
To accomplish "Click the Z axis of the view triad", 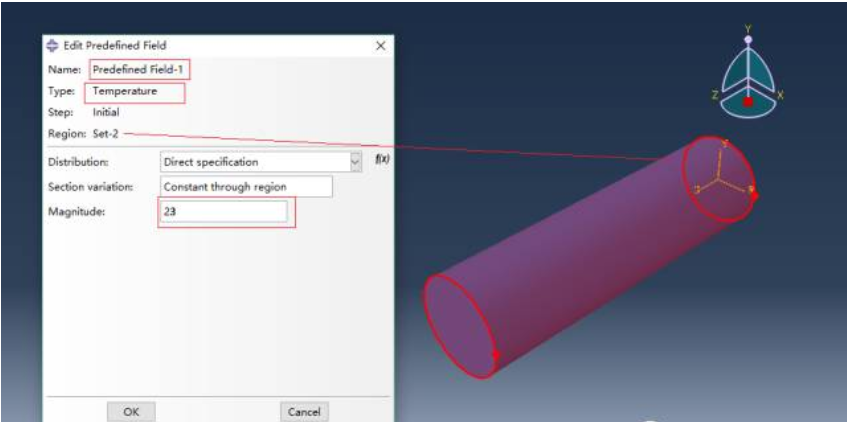I will [715, 95].
